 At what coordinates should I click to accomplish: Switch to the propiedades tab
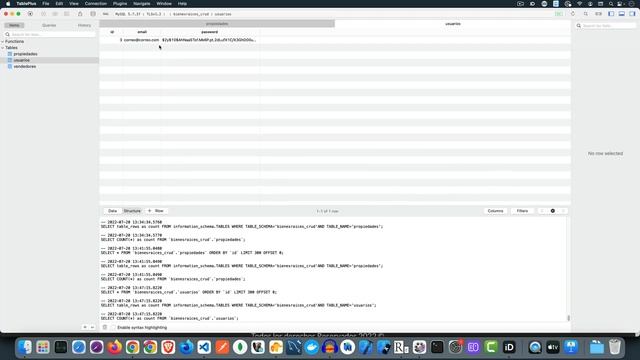(x=217, y=24)
